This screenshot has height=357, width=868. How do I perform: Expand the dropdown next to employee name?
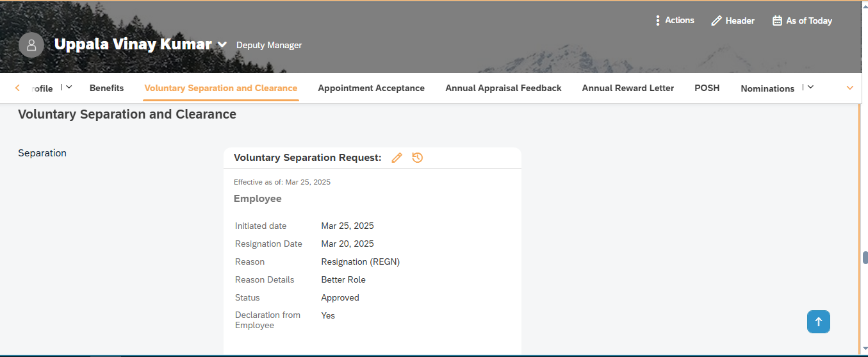pos(222,45)
